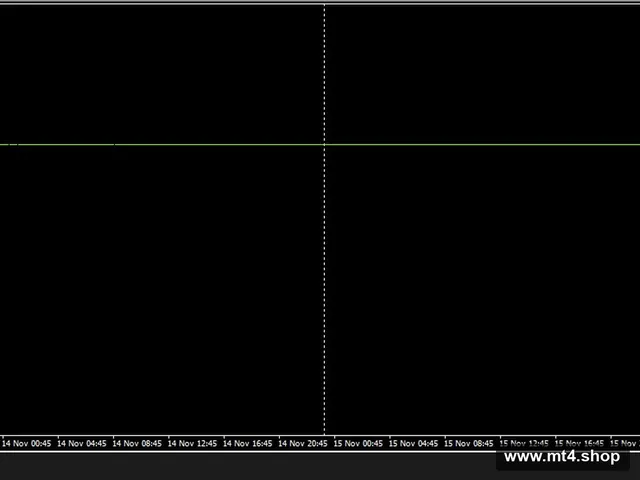This screenshot has width=640, height=480.
Task: Click the '15 Nov 00:45' time axis label
Action: click(358, 443)
